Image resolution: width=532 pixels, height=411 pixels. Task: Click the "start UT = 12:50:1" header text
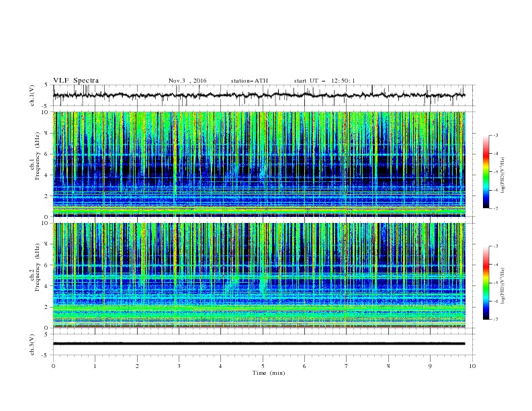pyautogui.click(x=324, y=81)
